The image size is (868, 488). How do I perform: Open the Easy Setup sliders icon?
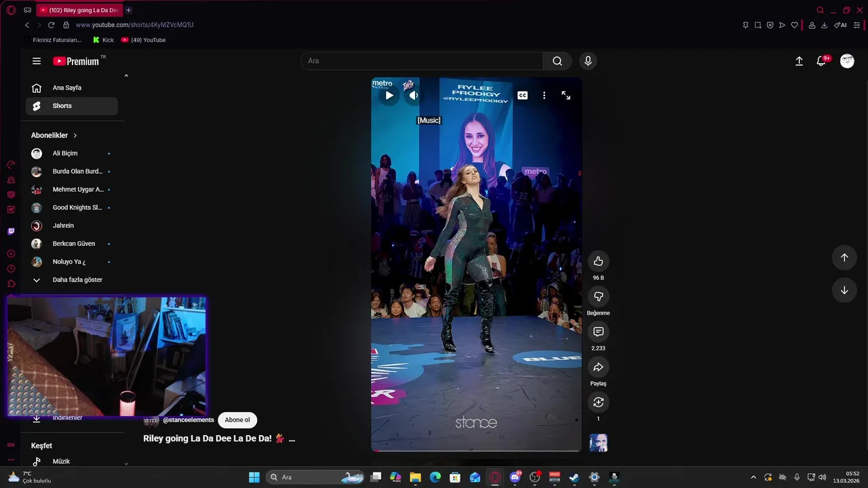[857, 25]
